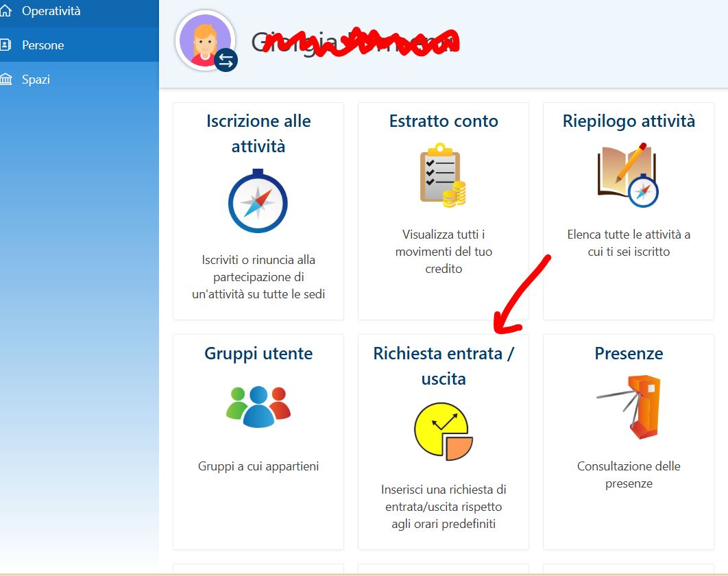
Task: Open the Richiesta entrata / uscita heading
Action: pyautogui.click(x=444, y=365)
